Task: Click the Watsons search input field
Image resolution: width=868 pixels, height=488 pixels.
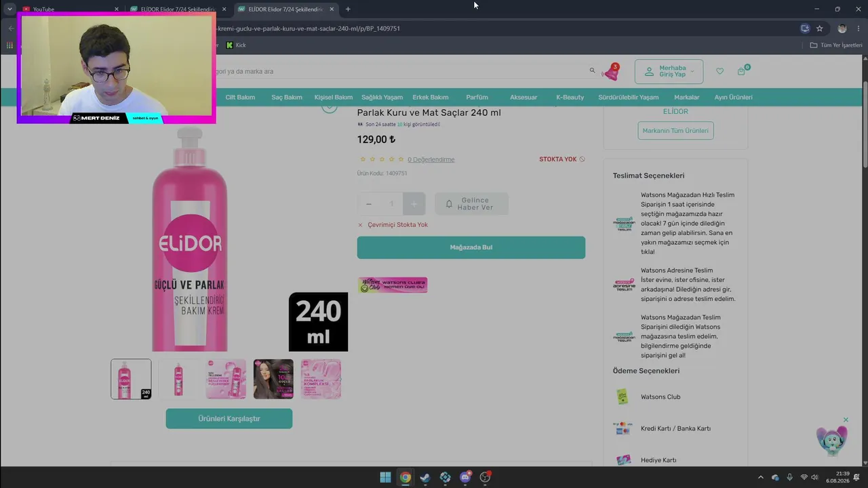Action: pyautogui.click(x=400, y=71)
